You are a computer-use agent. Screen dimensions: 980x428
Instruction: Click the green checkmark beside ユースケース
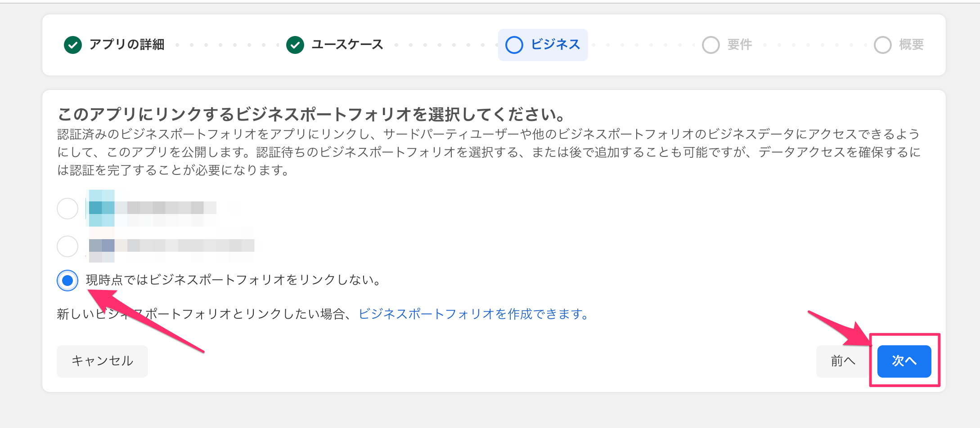295,45
